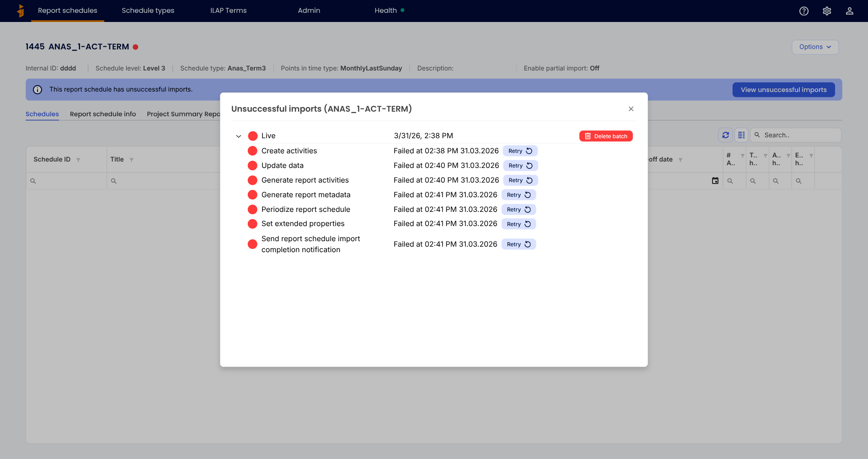This screenshot has width=868, height=459.
Task: Click the Title filter row search box
Action: coord(164,181)
